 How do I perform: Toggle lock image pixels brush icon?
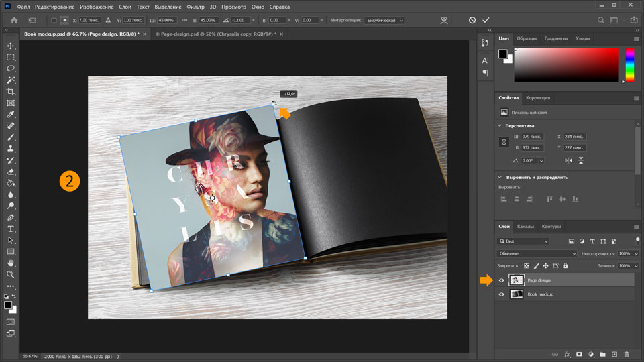pos(537,266)
